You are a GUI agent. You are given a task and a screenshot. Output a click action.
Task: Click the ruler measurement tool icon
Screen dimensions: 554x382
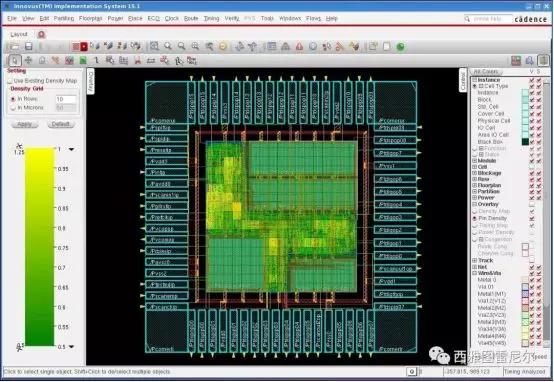tap(151, 61)
